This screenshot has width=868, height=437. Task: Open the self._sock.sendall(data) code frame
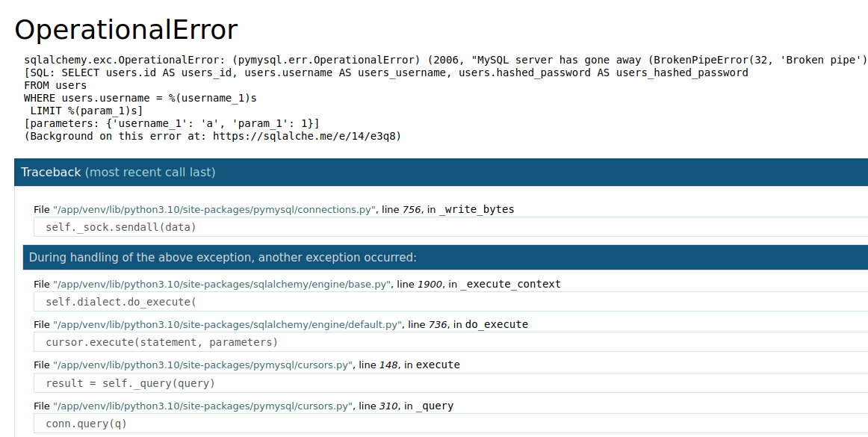coord(450,227)
